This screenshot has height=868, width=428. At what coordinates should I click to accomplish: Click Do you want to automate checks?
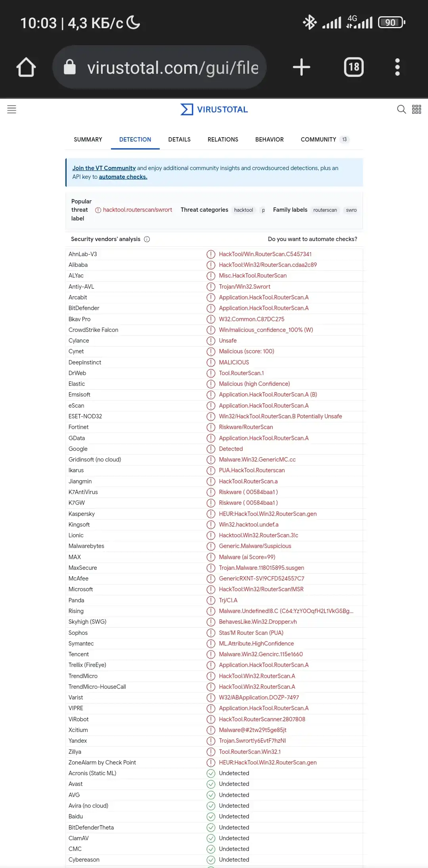[312, 239]
